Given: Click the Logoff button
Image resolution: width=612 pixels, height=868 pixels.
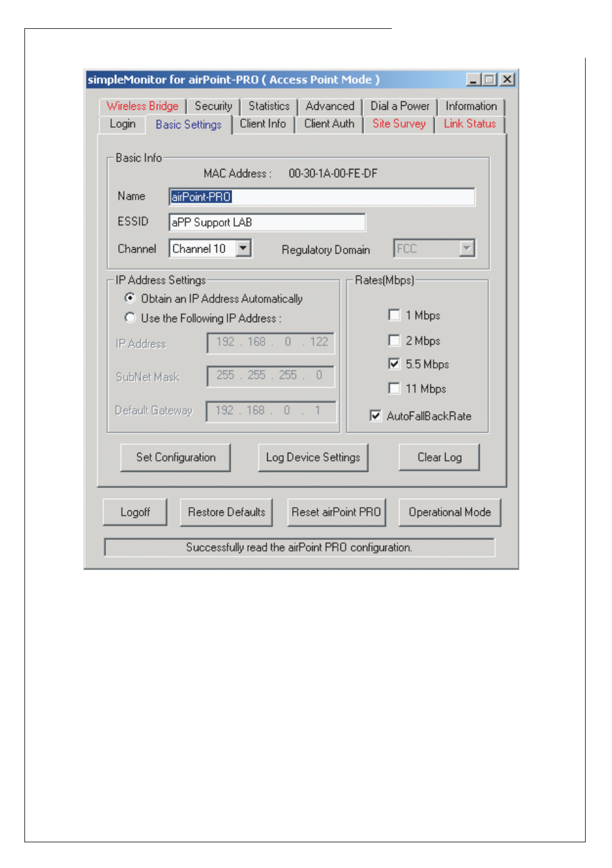Looking at the screenshot, I should pos(135,512).
